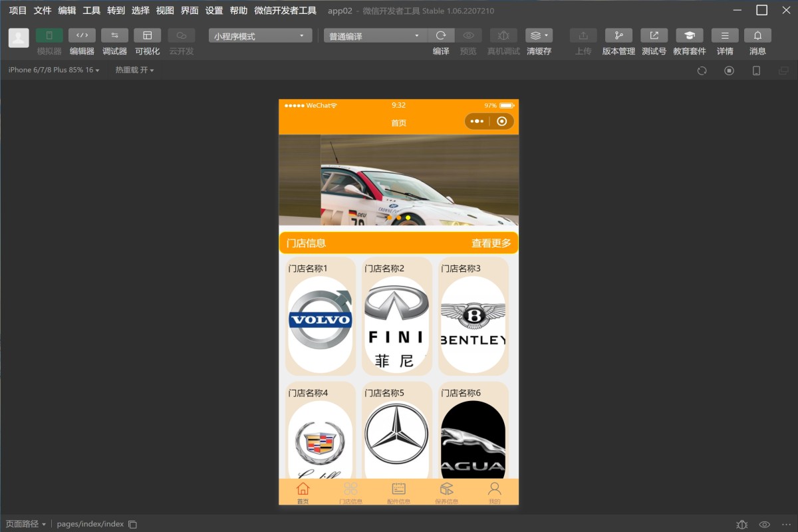This screenshot has height=532, width=798.
Task: Select the active yellow carousel dot
Action: point(408,217)
